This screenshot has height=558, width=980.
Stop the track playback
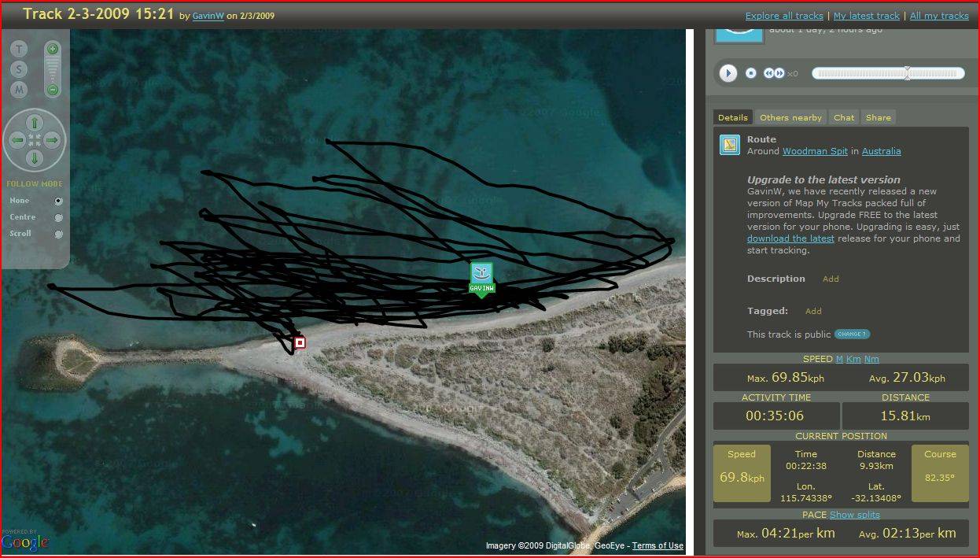pos(751,73)
